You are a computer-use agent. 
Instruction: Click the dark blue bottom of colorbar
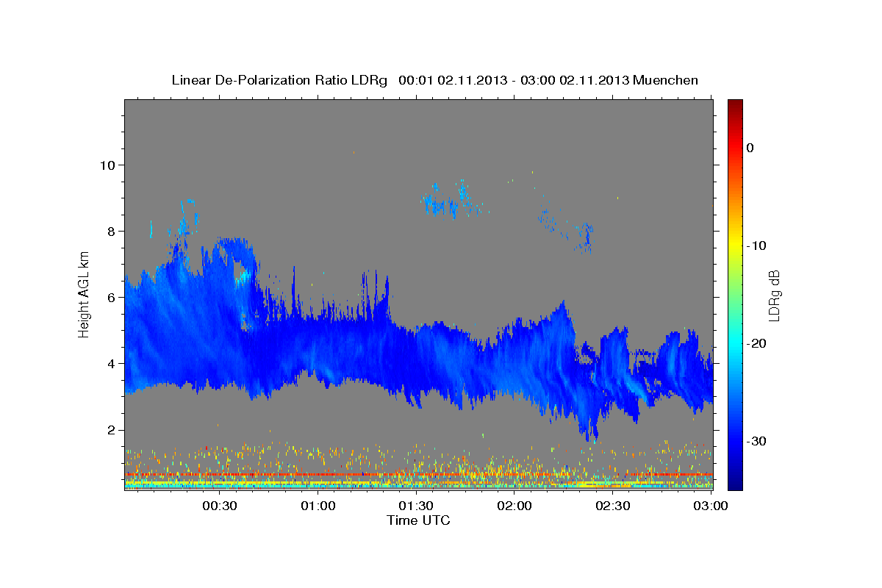point(735,481)
